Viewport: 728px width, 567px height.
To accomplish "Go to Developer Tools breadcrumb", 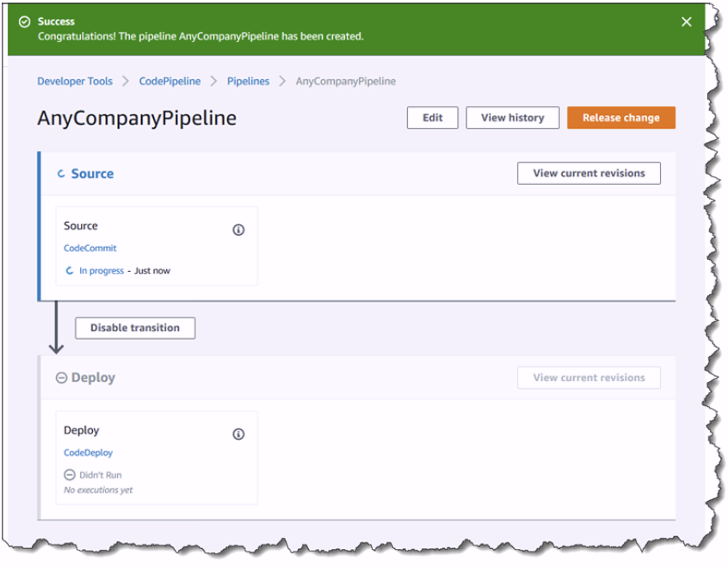I will (75, 81).
